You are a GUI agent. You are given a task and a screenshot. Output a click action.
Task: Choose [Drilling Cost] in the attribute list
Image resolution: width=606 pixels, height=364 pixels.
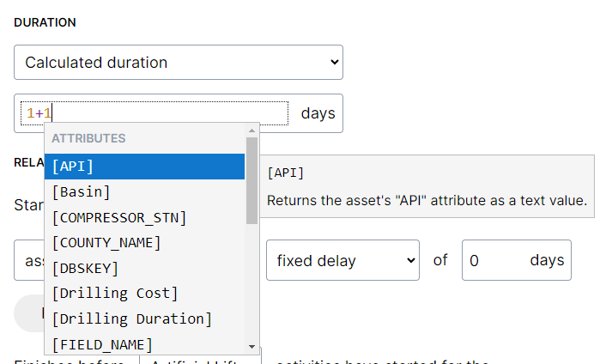click(x=144, y=294)
